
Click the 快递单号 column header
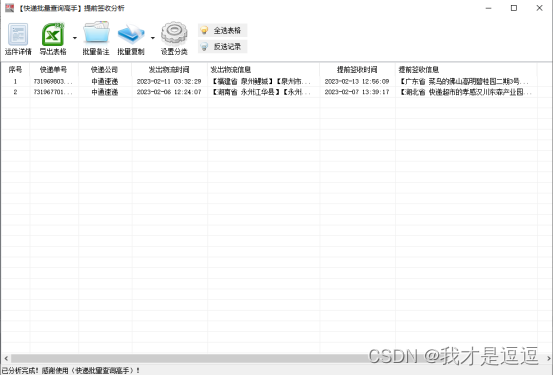(x=54, y=70)
